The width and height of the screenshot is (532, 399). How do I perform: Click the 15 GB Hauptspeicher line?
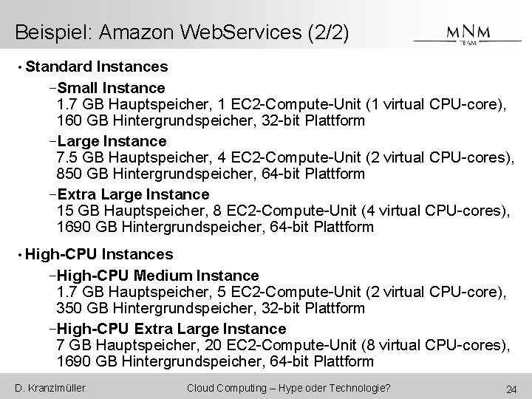tap(283, 211)
